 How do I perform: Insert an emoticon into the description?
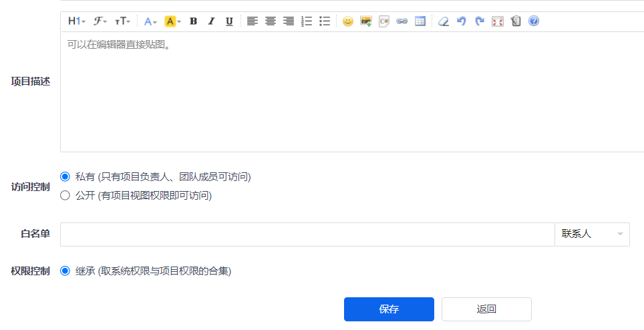[x=347, y=21]
